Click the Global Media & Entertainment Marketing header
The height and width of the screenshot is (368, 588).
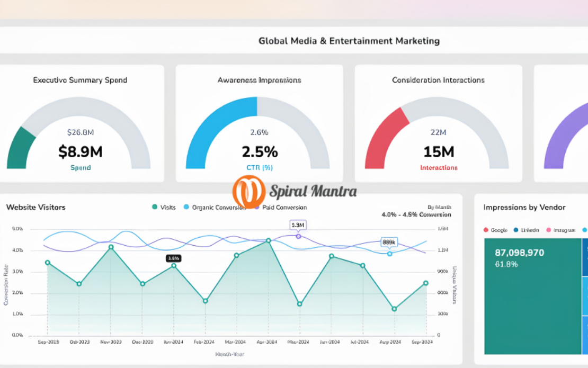(349, 41)
